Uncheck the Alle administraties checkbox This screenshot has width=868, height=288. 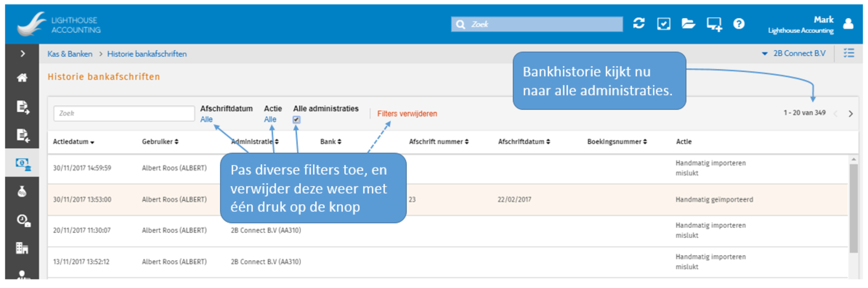click(x=297, y=120)
